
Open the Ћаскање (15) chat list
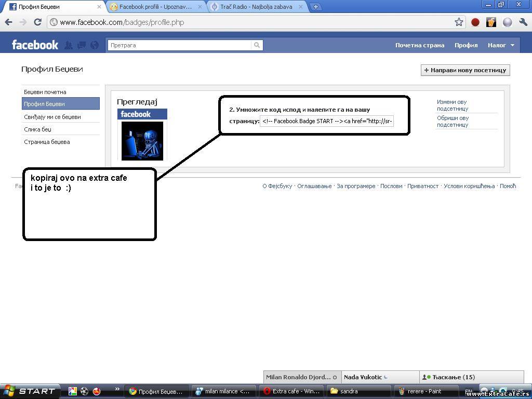472,377
